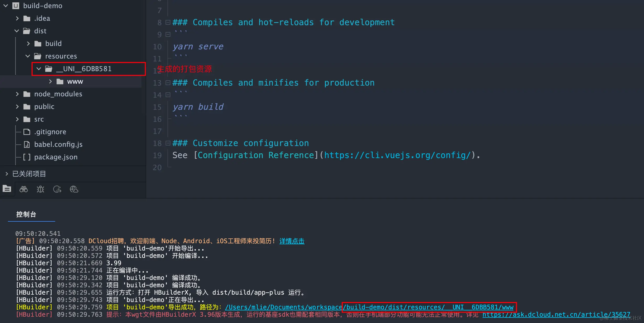
Task: Open the globe cloud icon panel
Action: (74, 189)
